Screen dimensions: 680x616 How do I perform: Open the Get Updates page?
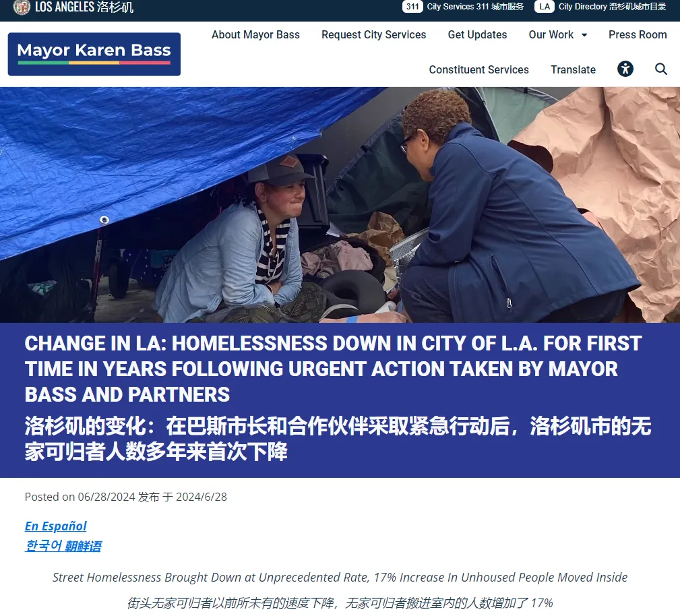[x=477, y=34]
